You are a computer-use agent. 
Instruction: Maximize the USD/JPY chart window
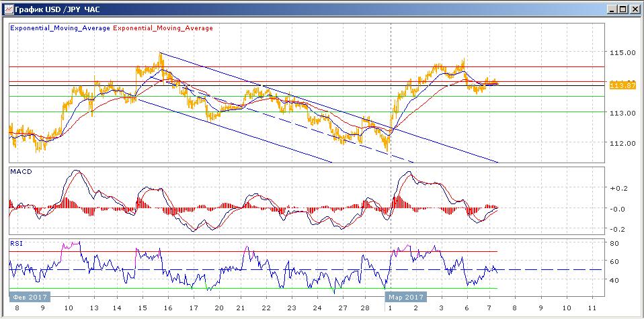622,9
